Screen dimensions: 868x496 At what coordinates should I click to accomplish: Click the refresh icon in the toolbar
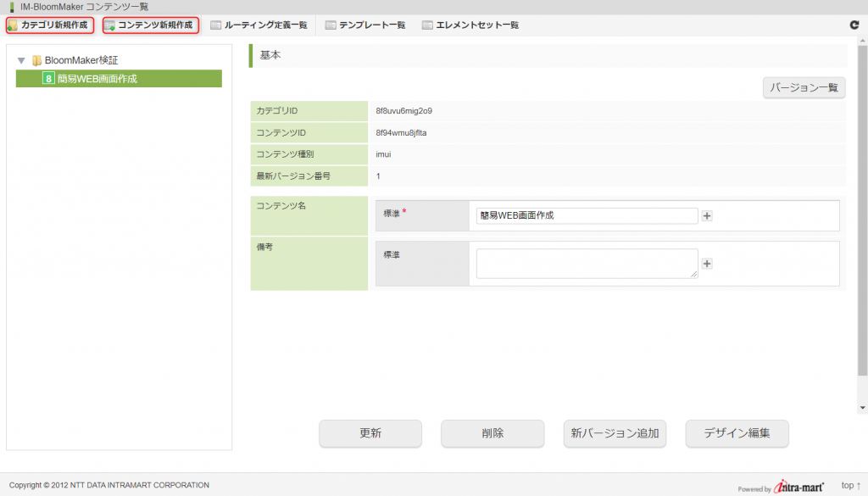tap(854, 25)
